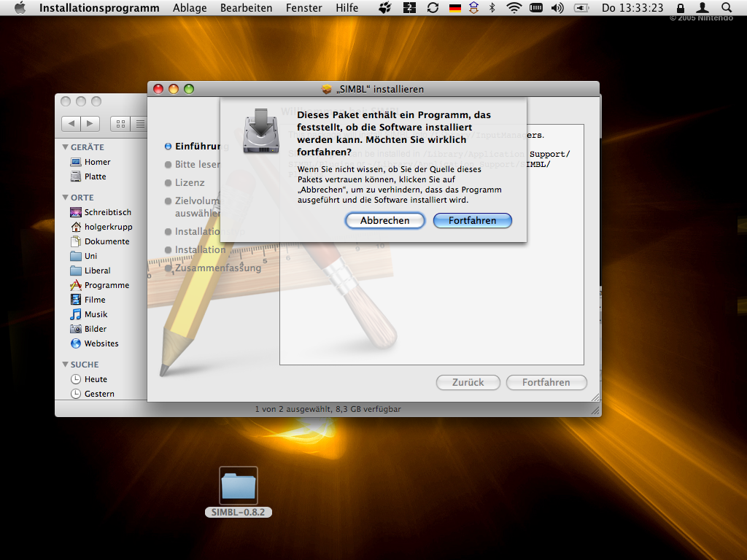This screenshot has height=560, width=747.
Task: Open Dokumente in Finder sidebar
Action: pyautogui.click(x=99, y=241)
